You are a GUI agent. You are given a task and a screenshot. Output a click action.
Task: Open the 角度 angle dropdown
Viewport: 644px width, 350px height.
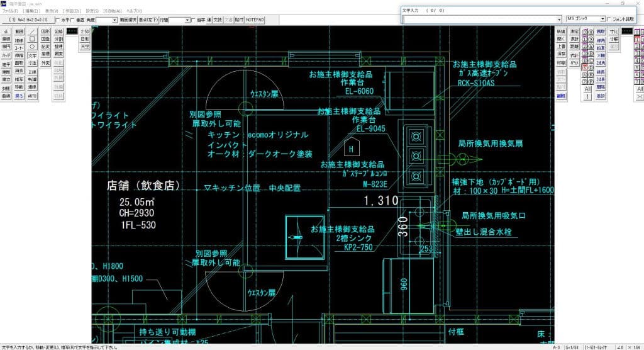pyautogui.click(x=114, y=20)
